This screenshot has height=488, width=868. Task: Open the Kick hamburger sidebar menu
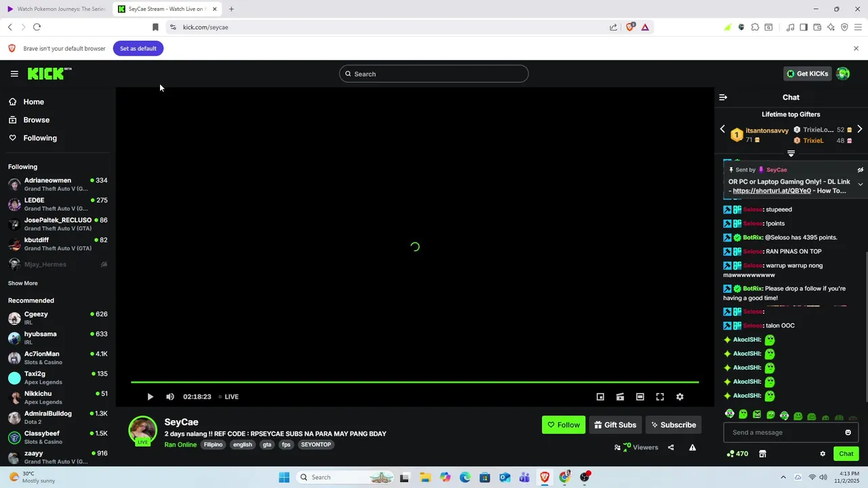click(x=14, y=74)
